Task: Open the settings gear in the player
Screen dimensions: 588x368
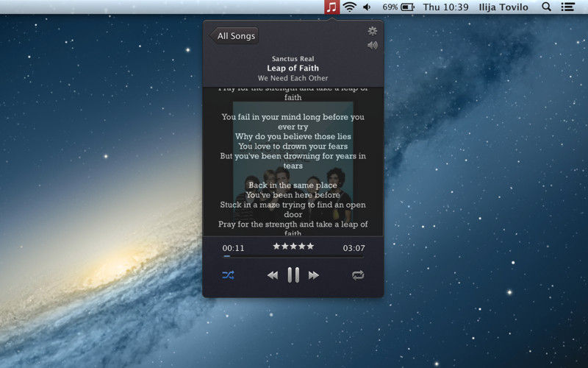Action: tap(372, 31)
